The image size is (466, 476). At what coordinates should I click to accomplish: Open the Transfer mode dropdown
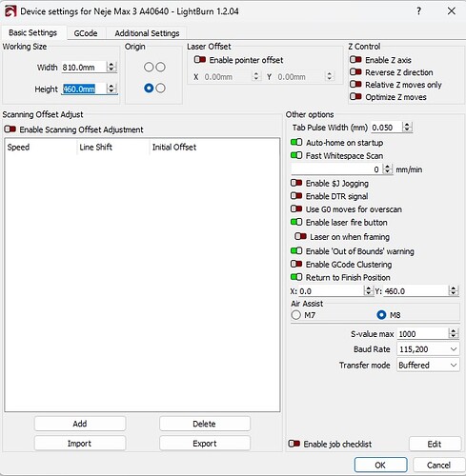click(x=428, y=366)
